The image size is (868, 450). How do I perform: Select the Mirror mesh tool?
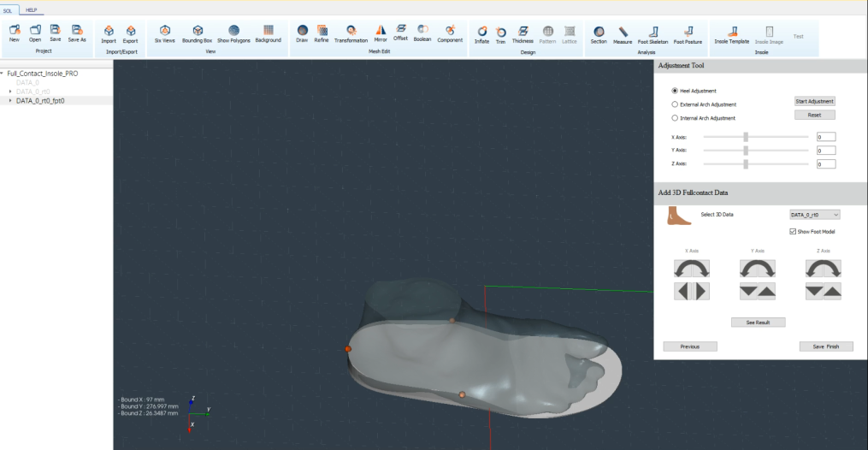(380, 31)
